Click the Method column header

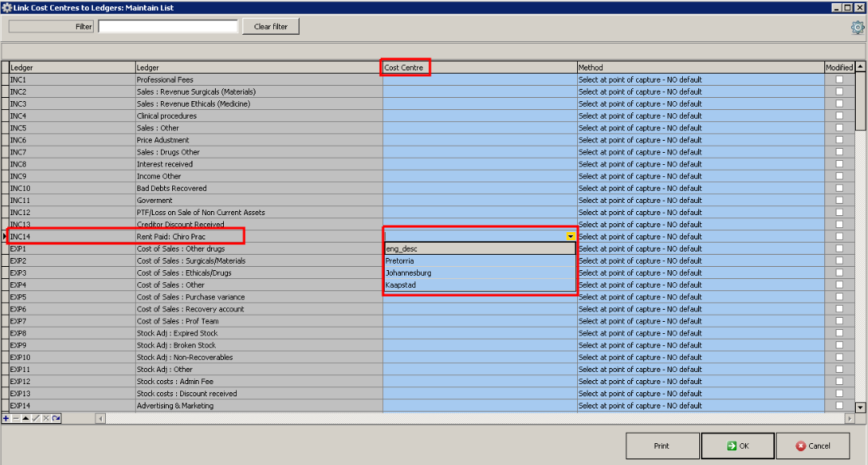coord(700,68)
